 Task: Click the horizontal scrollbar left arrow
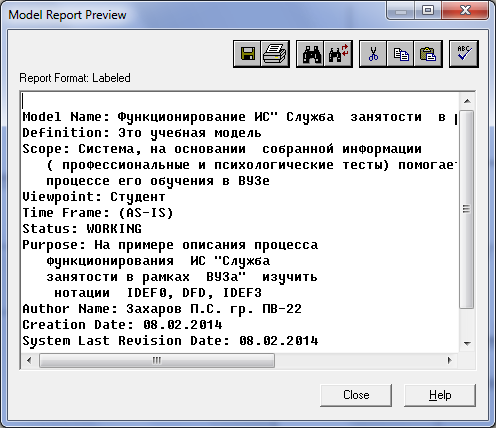pos(29,360)
